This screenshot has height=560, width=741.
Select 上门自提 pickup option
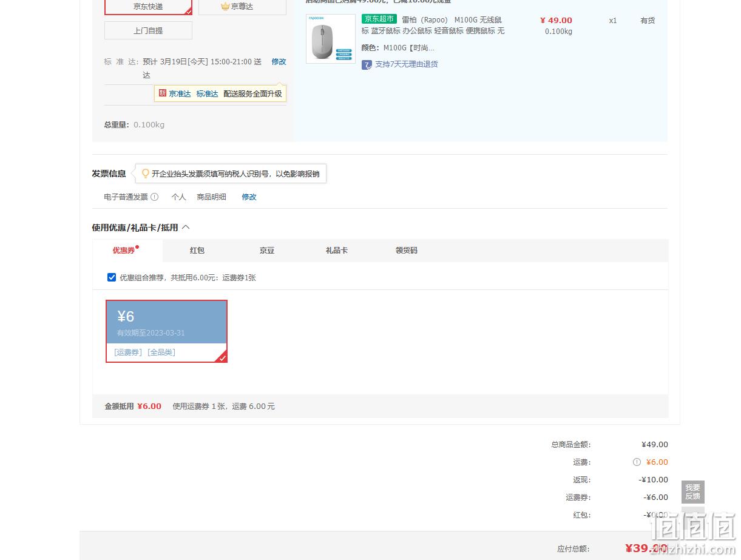[x=148, y=30]
